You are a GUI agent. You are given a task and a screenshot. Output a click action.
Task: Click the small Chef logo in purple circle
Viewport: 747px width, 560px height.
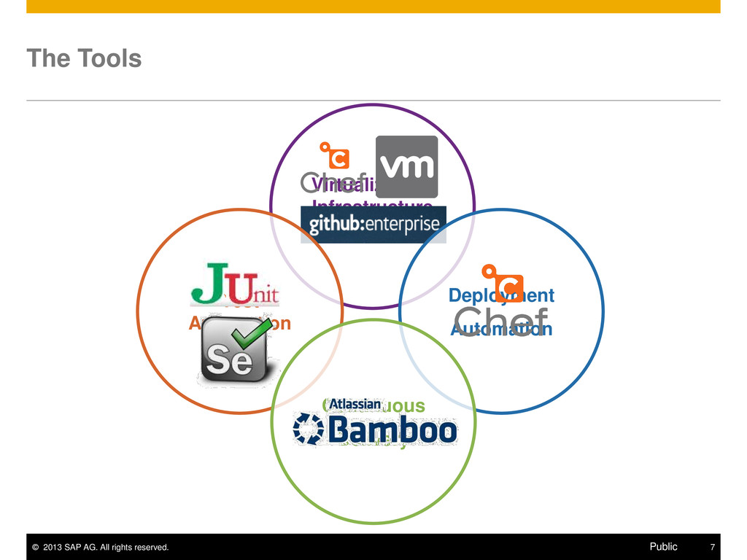click(x=334, y=168)
